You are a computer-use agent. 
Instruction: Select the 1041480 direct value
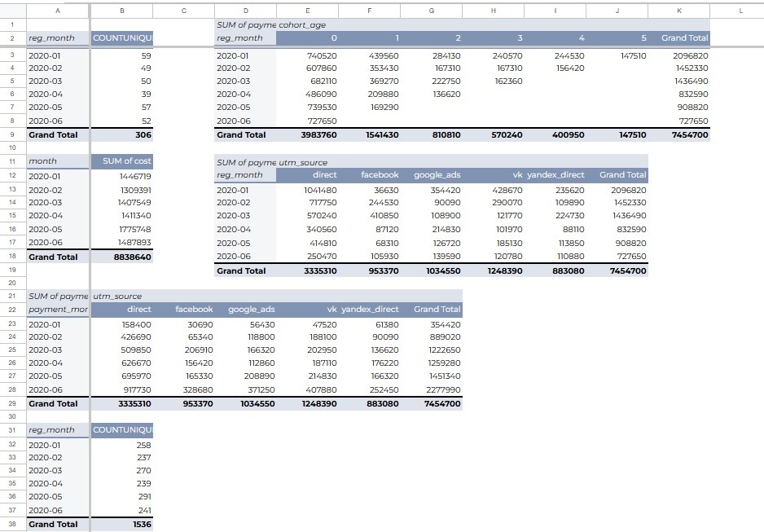point(307,190)
